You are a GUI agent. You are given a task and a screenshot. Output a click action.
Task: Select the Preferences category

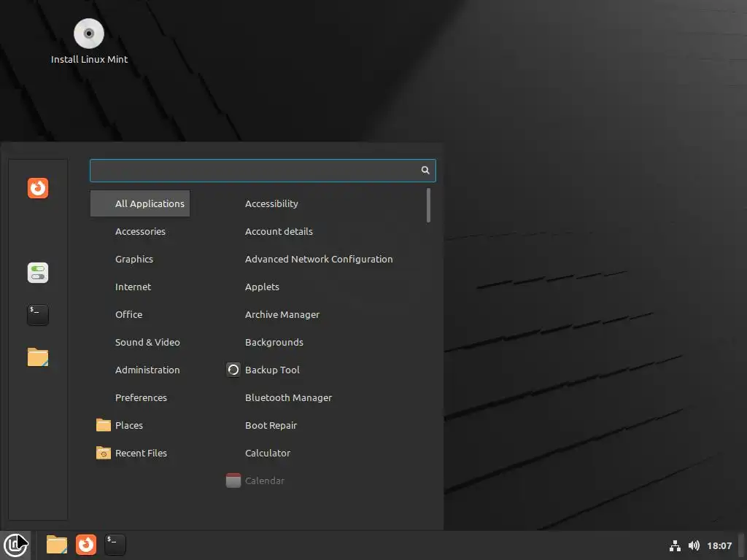(140, 397)
